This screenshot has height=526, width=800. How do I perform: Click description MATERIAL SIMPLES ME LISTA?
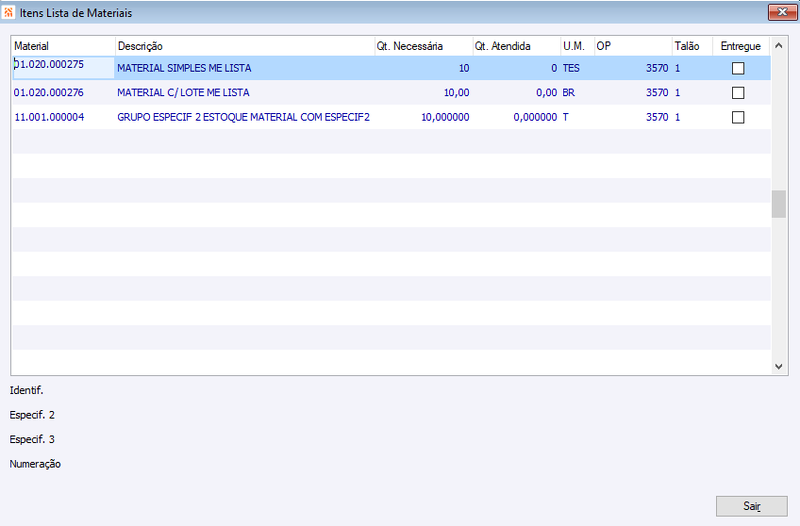[x=184, y=68]
